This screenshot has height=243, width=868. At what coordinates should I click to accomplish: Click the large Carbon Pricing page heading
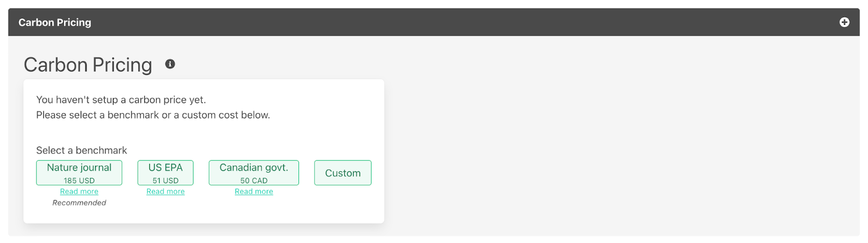click(88, 65)
